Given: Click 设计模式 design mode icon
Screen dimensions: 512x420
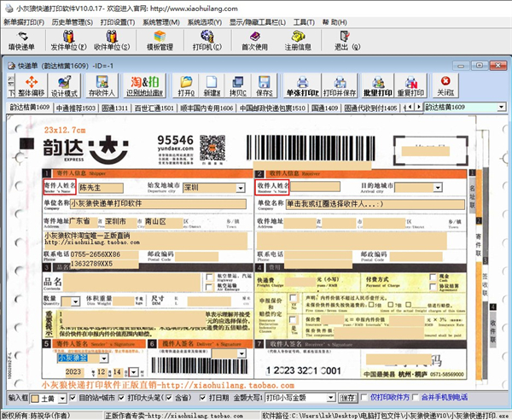Looking at the screenshot, I should (x=64, y=85).
